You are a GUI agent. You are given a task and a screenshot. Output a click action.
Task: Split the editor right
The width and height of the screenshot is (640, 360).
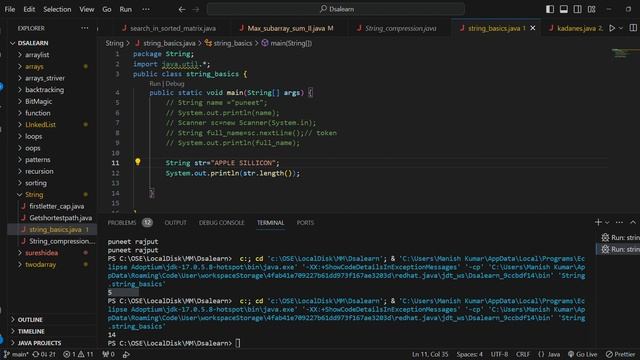pyautogui.click(x=633, y=28)
